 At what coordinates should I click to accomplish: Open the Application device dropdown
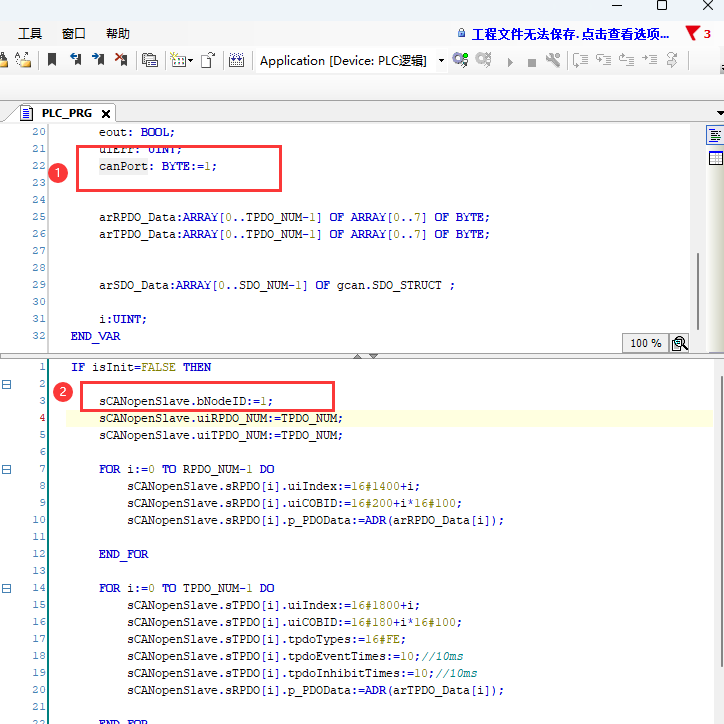(441, 60)
